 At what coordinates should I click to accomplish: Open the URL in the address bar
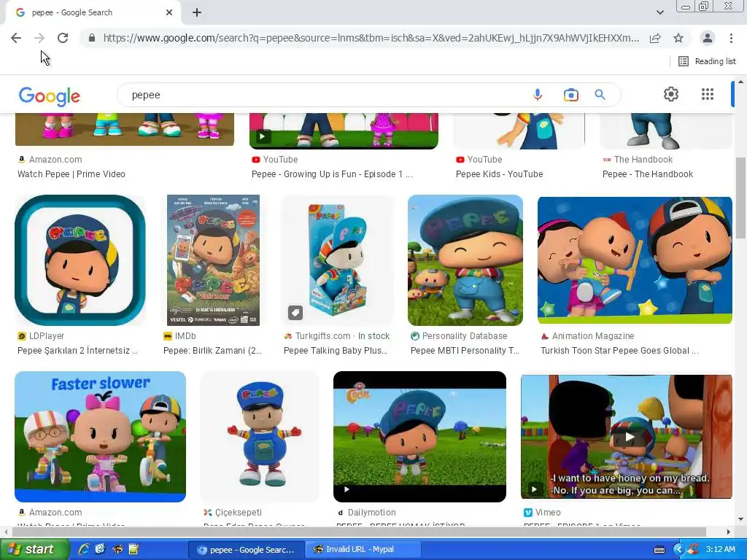click(x=371, y=38)
